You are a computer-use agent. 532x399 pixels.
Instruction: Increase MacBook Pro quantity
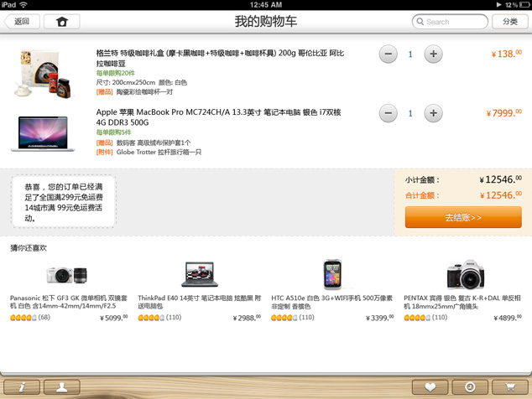point(433,113)
